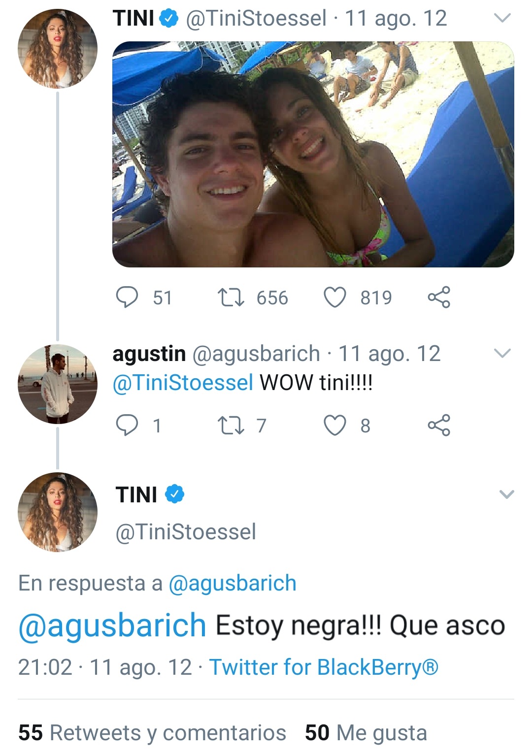Image resolution: width=532 pixels, height=756 pixels.
Task: Retweet TINI's photo tweet with 656 retweets
Action: click(x=231, y=297)
